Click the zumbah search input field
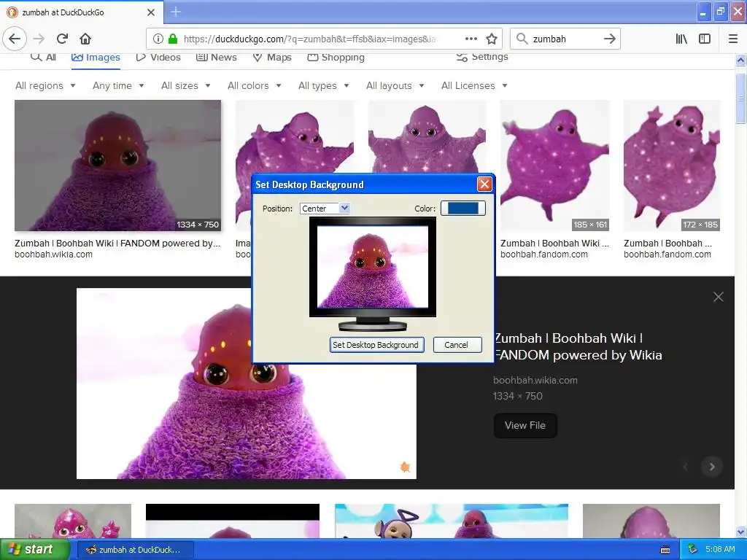Image resolution: width=747 pixels, height=560 pixels. click(x=565, y=39)
